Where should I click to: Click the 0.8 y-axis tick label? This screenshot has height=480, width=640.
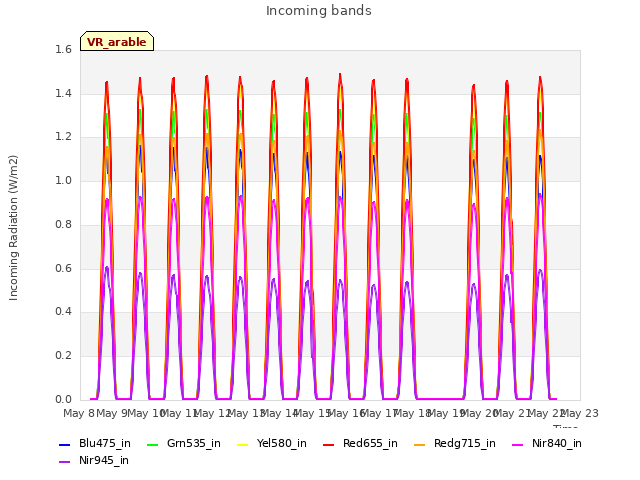tap(63, 224)
